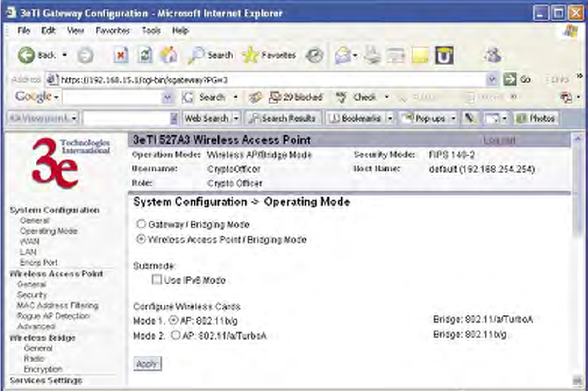The height and width of the screenshot is (391, 588).
Task: Click the Google toolbar Search button
Action: click(205, 98)
